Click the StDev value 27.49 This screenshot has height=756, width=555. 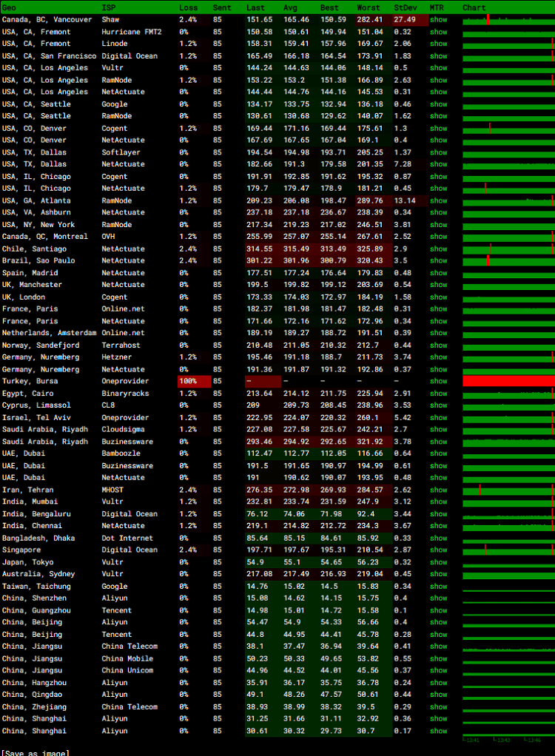tap(405, 20)
